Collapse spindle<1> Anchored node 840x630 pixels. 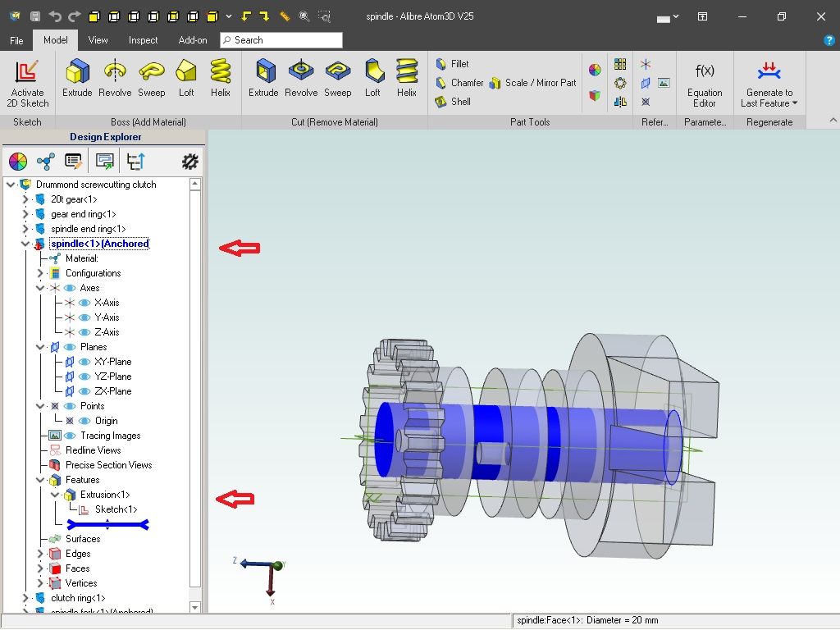pyautogui.click(x=25, y=244)
